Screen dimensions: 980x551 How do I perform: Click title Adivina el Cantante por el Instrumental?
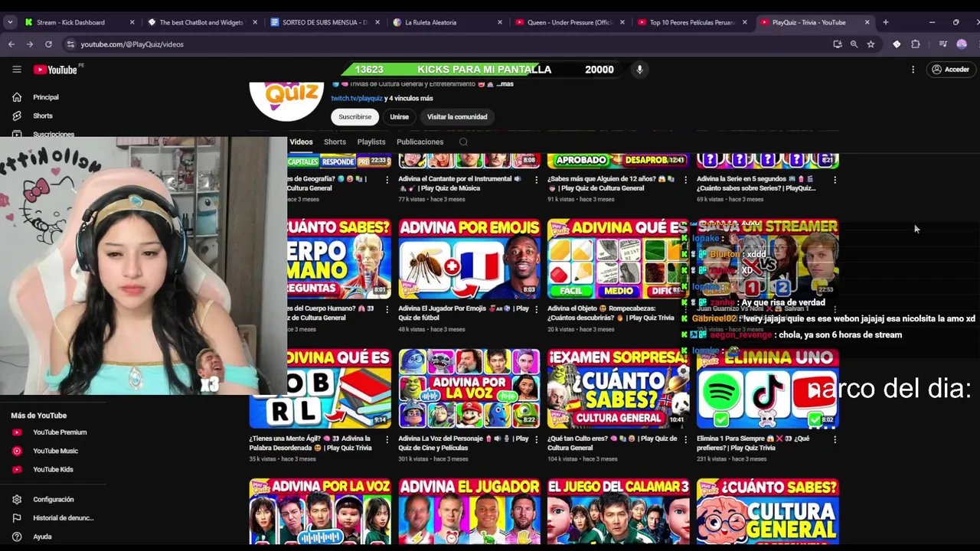(459, 184)
